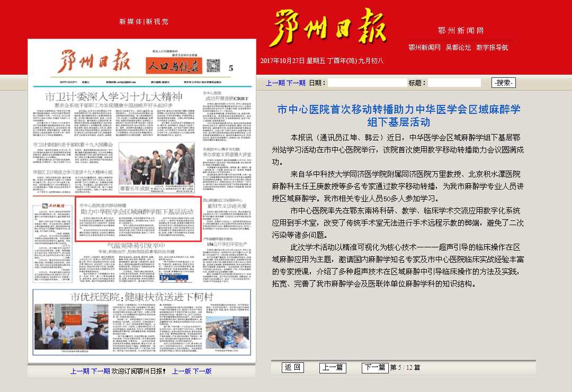Click the 标题: label
Screen dimensions: 572x392
coord(417,83)
